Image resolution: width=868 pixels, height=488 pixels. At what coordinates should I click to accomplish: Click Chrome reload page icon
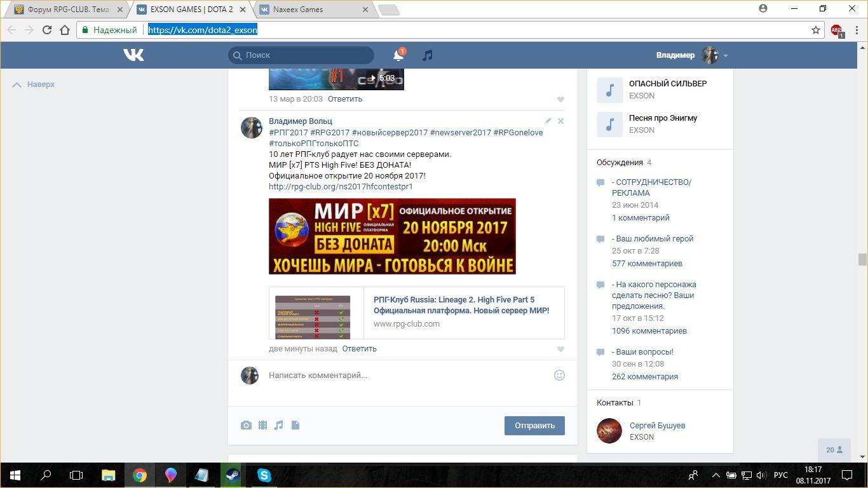coord(47,30)
